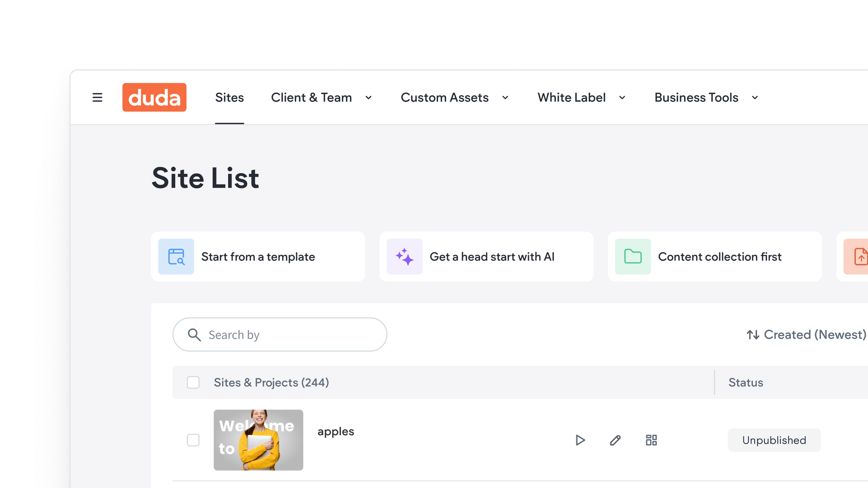
Task: Open the apples site thumbnail
Action: pyautogui.click(x=258, y=440)
